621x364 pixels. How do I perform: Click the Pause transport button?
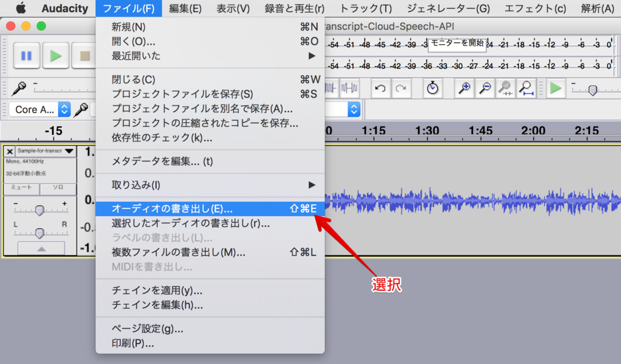(x=26, y=56)
